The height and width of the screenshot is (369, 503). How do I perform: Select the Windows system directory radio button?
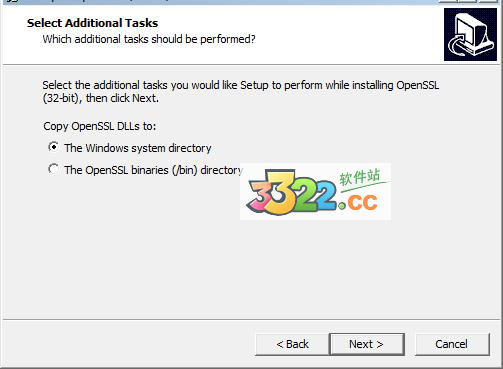(53, 147)
